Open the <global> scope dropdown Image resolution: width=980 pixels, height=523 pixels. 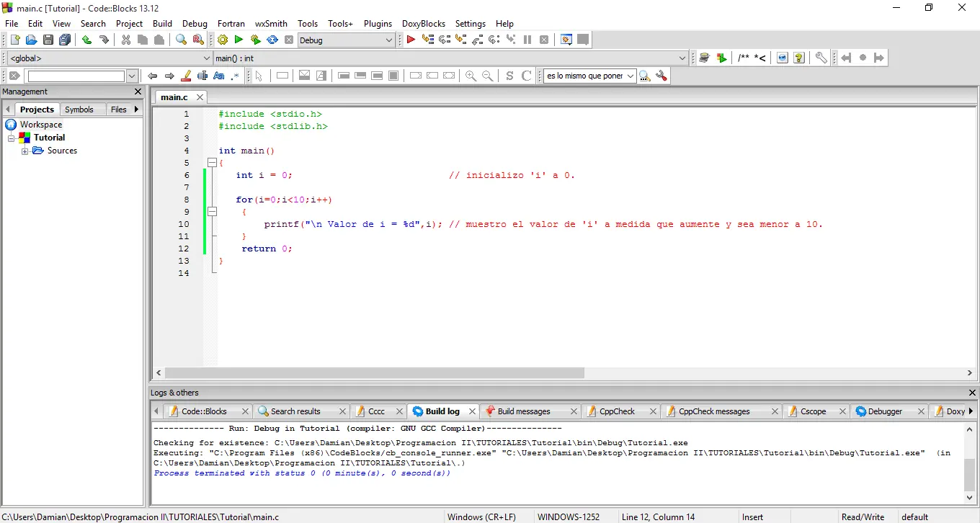207,58
